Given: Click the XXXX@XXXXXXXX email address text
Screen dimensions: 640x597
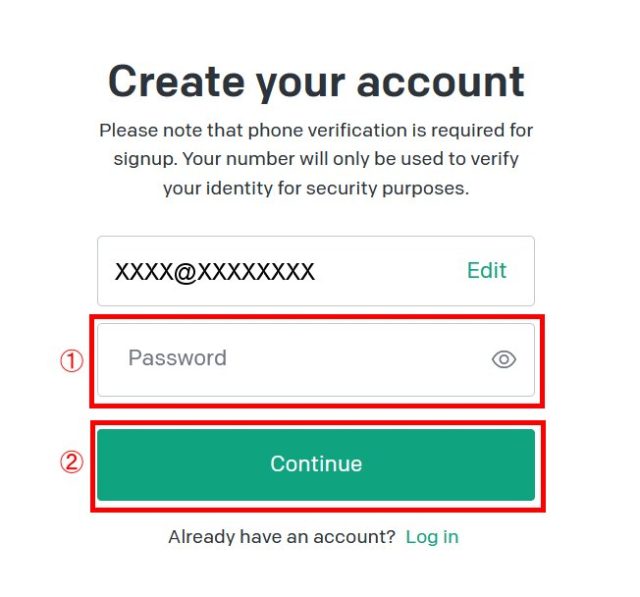Looking at the screenshot, I should click(215, 271).
